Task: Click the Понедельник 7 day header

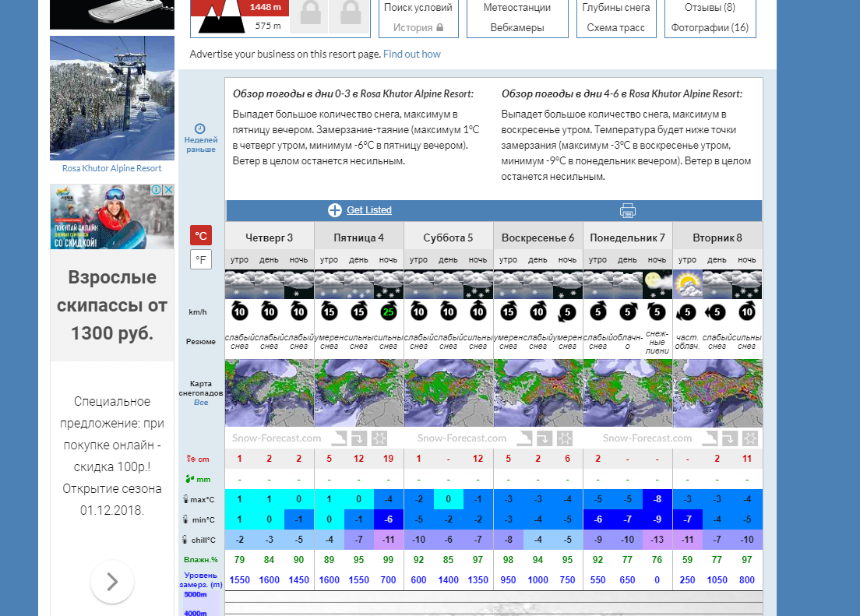Action: tap(627, 238)
